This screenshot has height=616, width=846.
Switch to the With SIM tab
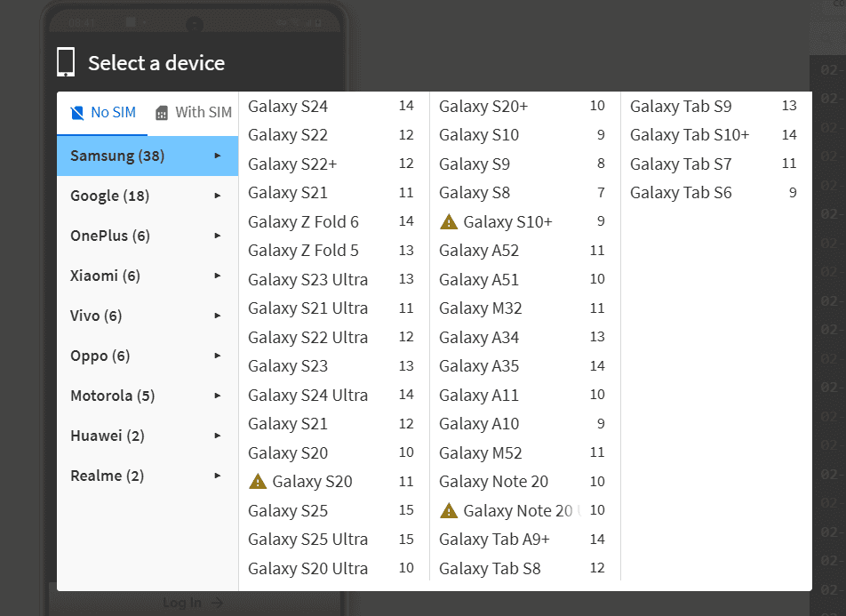(x=193, y=113)
